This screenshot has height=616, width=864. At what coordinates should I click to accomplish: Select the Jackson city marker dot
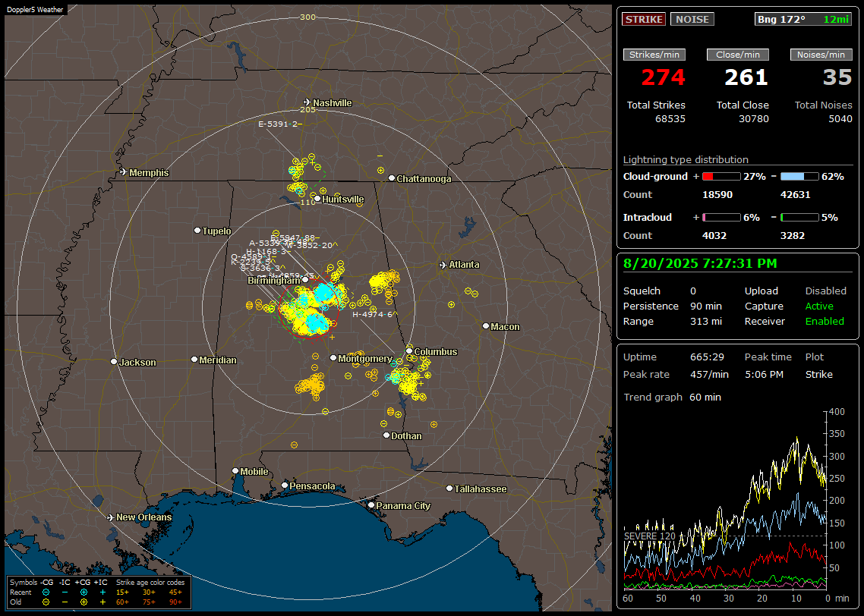click(x=114, y=362)
